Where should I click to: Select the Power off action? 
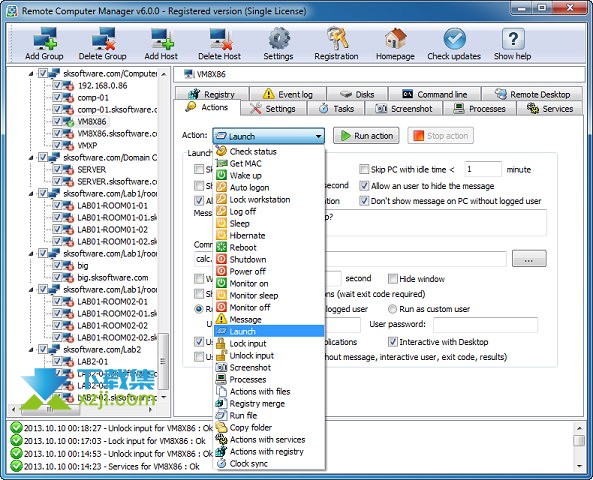click(x=269, y=272)
